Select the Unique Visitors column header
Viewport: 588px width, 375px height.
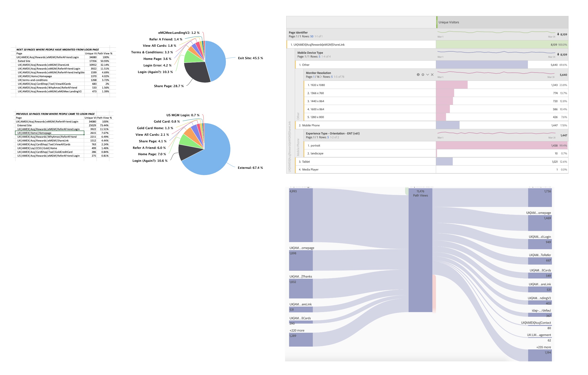point(449,22)
